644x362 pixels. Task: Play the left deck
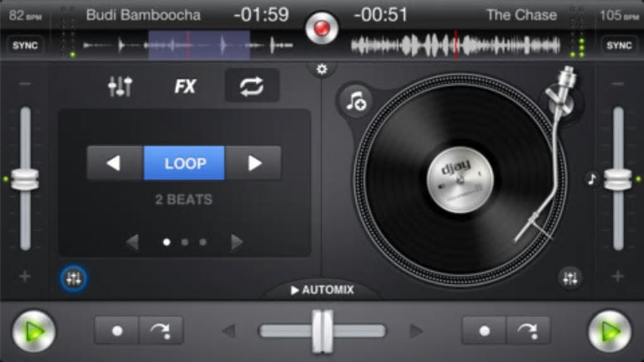click(33, 331)
